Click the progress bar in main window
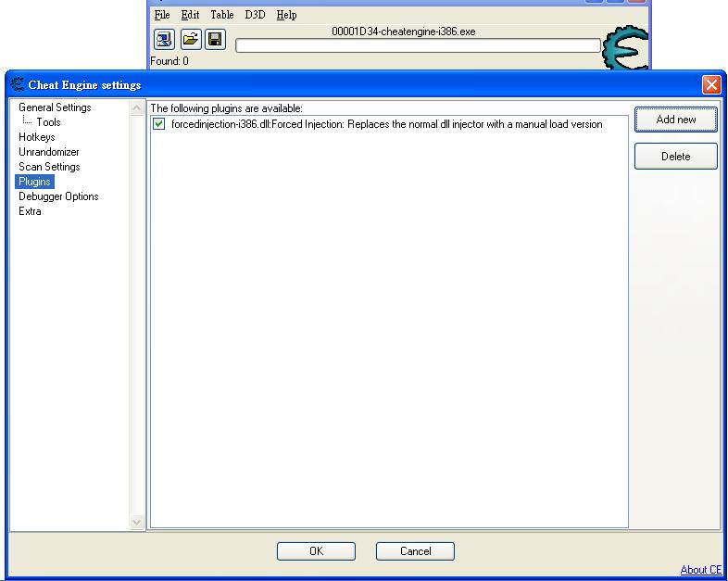This screenshot has height=581, width=728. coord(418,45)
